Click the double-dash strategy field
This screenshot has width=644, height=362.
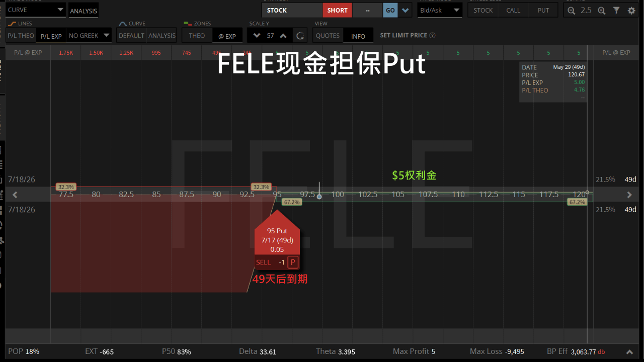coord(367,10)
